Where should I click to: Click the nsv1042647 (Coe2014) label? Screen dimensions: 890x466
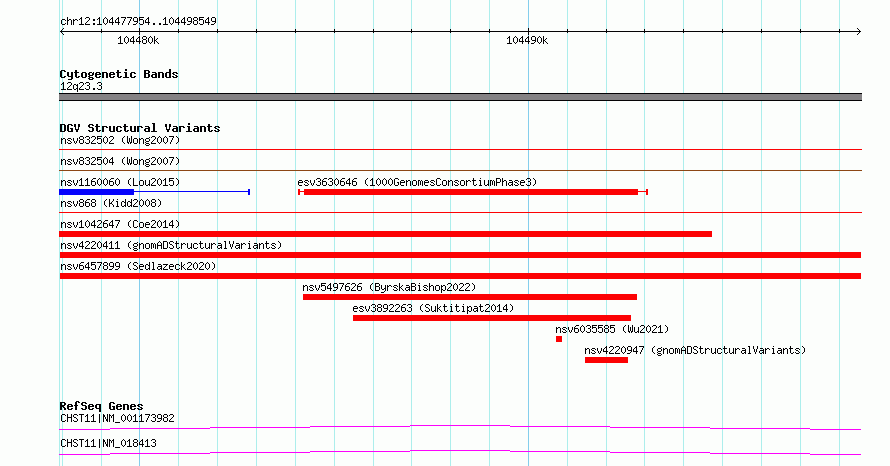[120, 224]
